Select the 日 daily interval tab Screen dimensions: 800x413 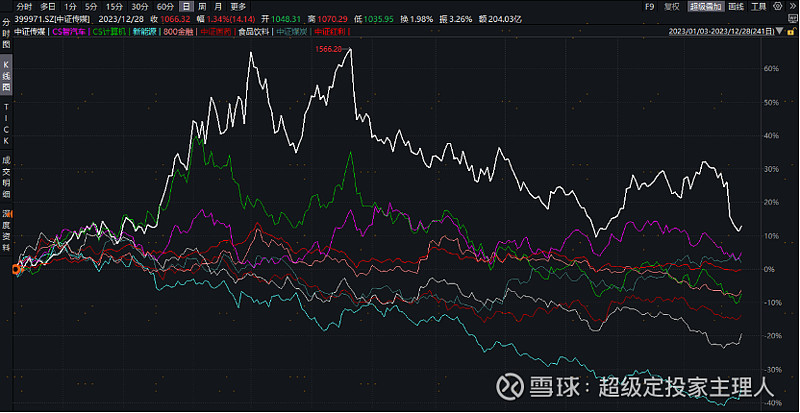point(187,7)
